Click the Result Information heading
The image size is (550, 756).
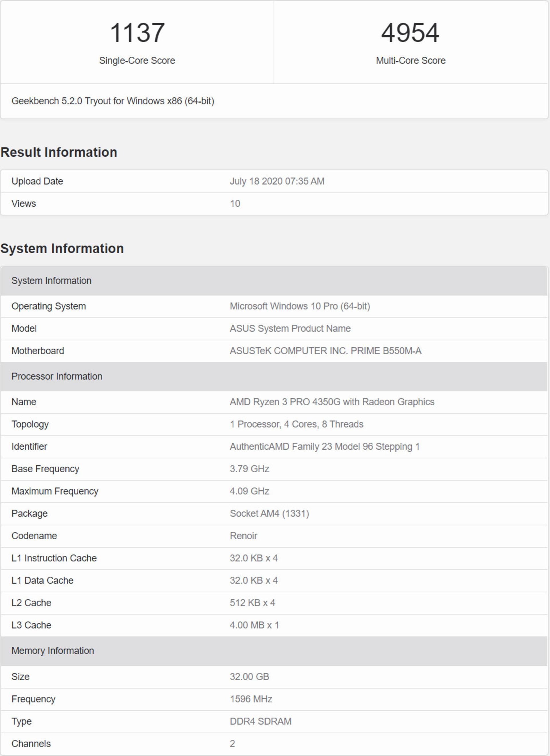point(59,152)
